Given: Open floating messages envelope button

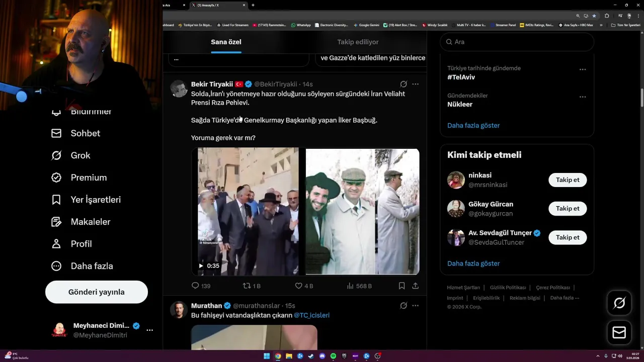Looking at the screenshot, I should (619, 332).
